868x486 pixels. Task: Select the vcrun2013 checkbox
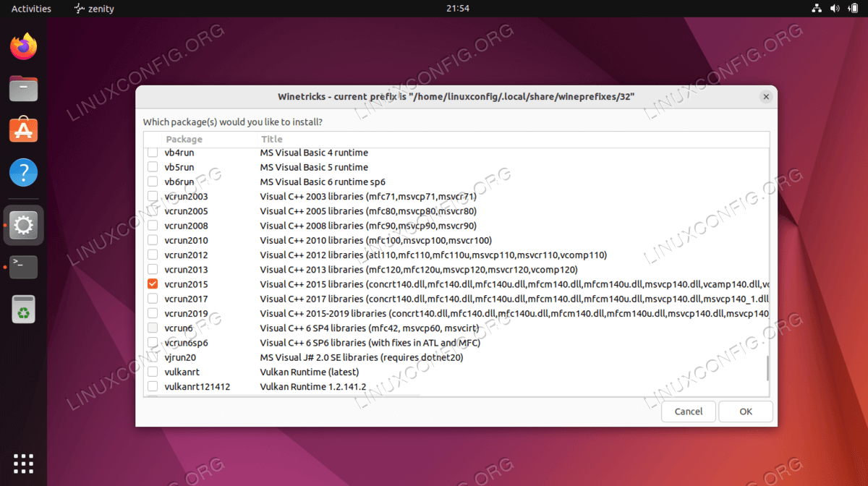tap(153, 269)
